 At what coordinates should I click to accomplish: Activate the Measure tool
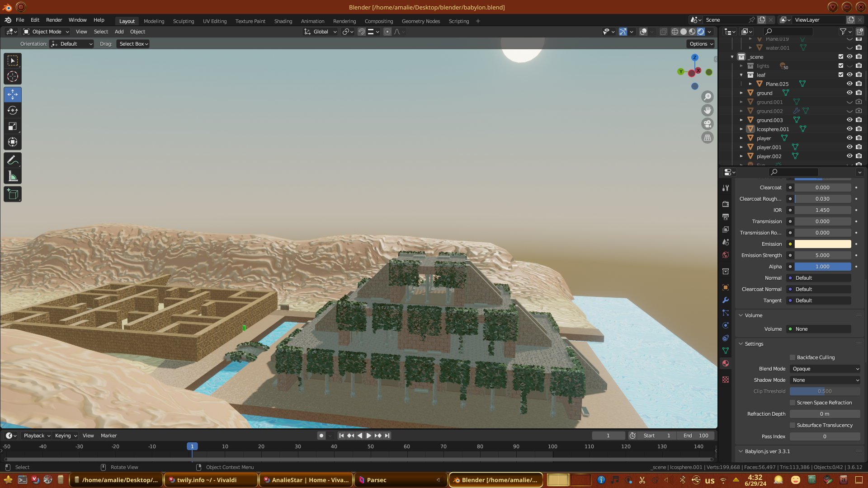13,177
